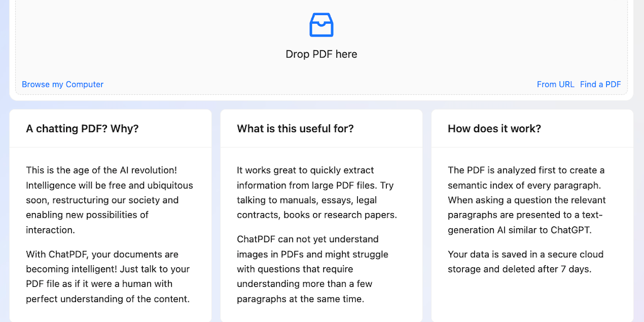Click the paragraph starting "Your data is saved"
The width and height of the screenshot is (644, 322).
pyautogui.click(x=525, y=262)
